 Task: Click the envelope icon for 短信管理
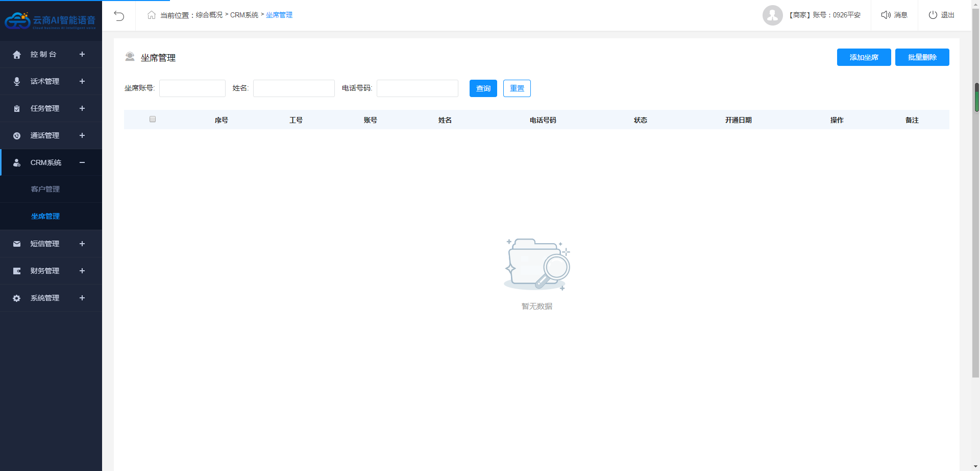point(17,244)
